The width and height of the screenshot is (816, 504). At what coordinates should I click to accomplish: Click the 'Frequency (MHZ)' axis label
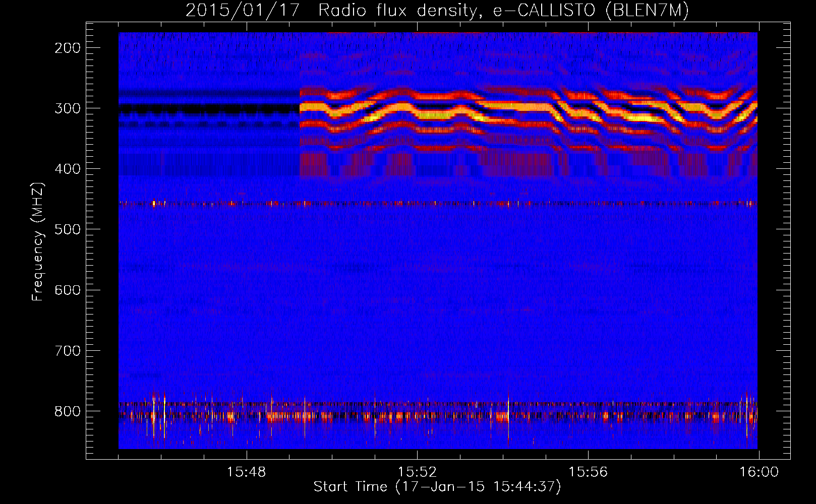point(38,241)
